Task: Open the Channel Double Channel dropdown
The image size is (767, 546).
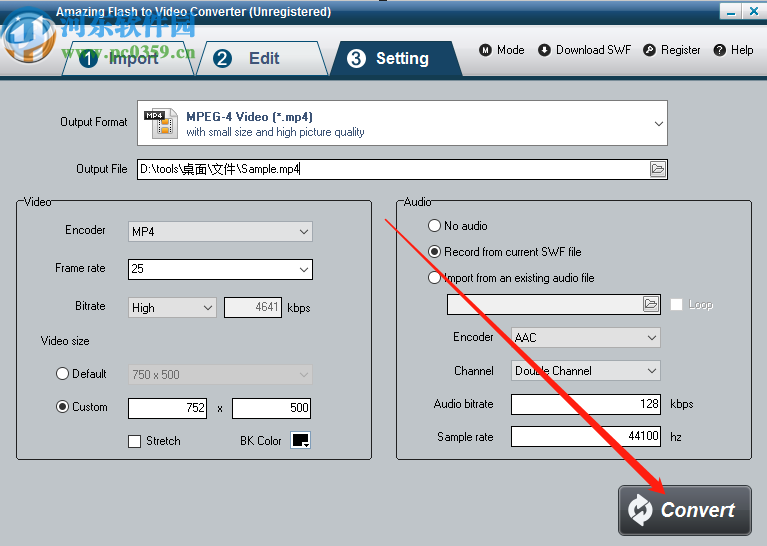Action: pos(586,371)
